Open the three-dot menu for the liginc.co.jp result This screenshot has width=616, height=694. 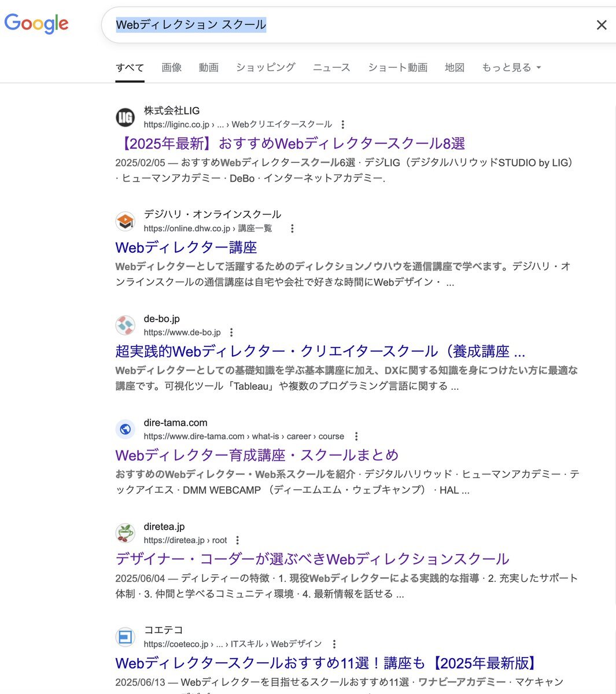343,124
